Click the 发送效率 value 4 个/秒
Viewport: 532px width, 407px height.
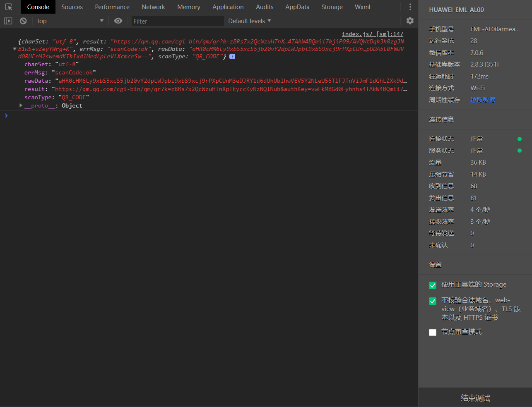pyautogui.click(x=480, y=209)
